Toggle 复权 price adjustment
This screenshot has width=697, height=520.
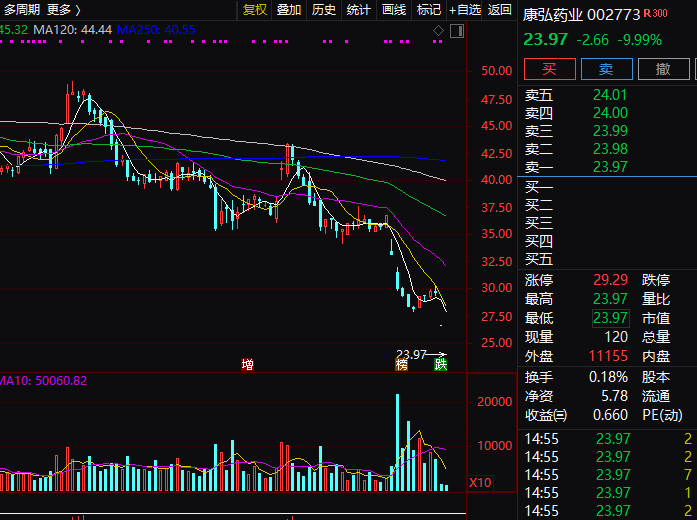(255, 10)
